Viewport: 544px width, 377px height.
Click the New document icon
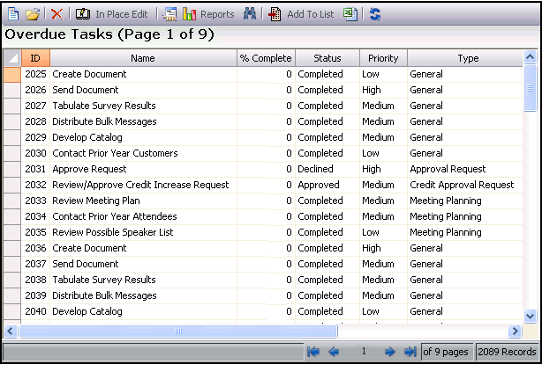pyautogui.click(x=13, y=14)
